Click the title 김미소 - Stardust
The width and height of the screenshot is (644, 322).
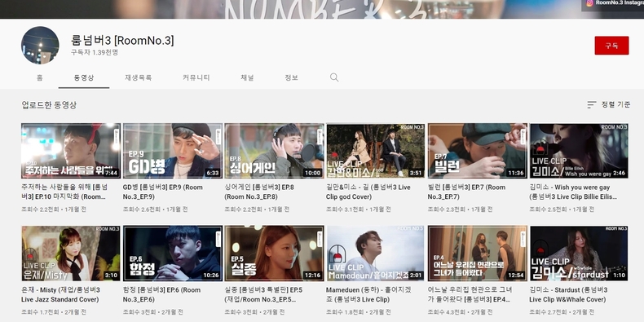(568, 295)
